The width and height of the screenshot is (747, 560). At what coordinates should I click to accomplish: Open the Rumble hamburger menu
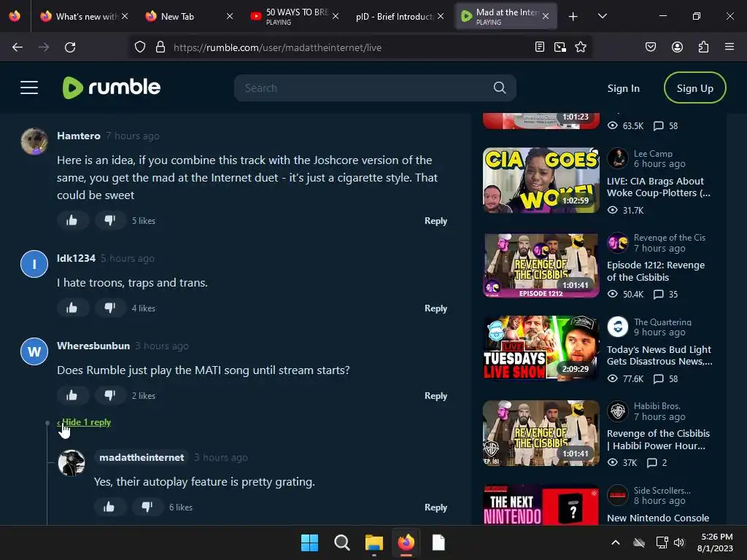29,87
